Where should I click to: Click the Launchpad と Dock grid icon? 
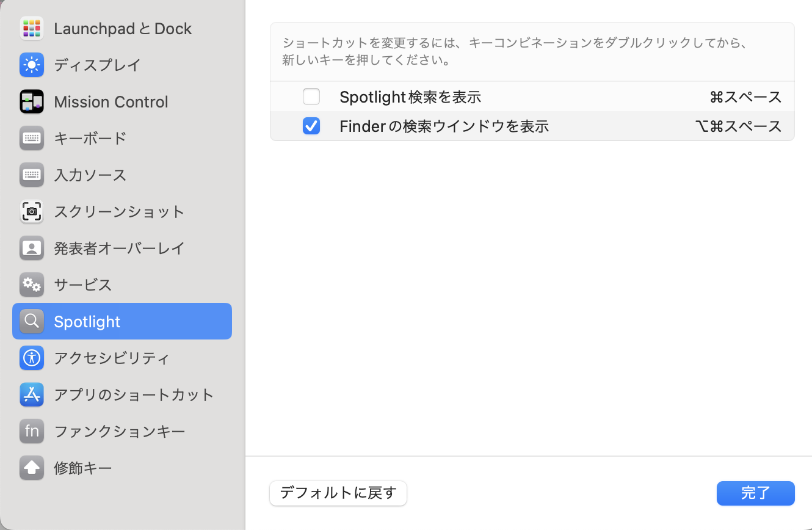coord(31,29)
